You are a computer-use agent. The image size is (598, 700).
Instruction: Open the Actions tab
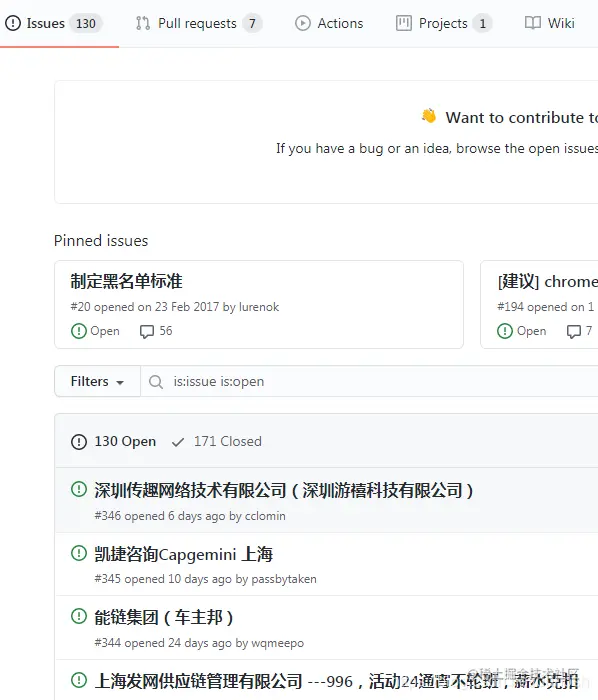[x=329, y=23]
